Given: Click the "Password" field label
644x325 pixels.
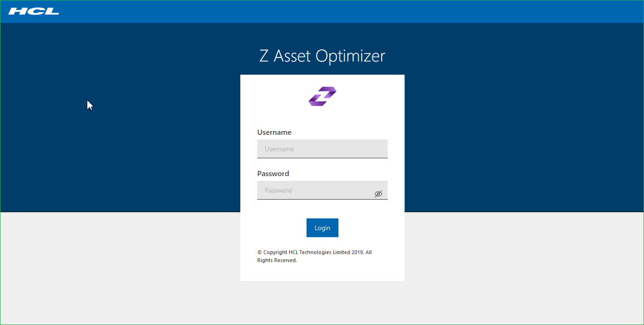Looking at the screenshot, I should pos(273,174).
